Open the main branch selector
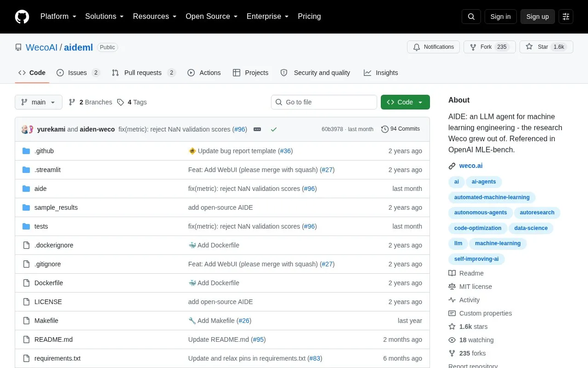 [x=39, y=102]
